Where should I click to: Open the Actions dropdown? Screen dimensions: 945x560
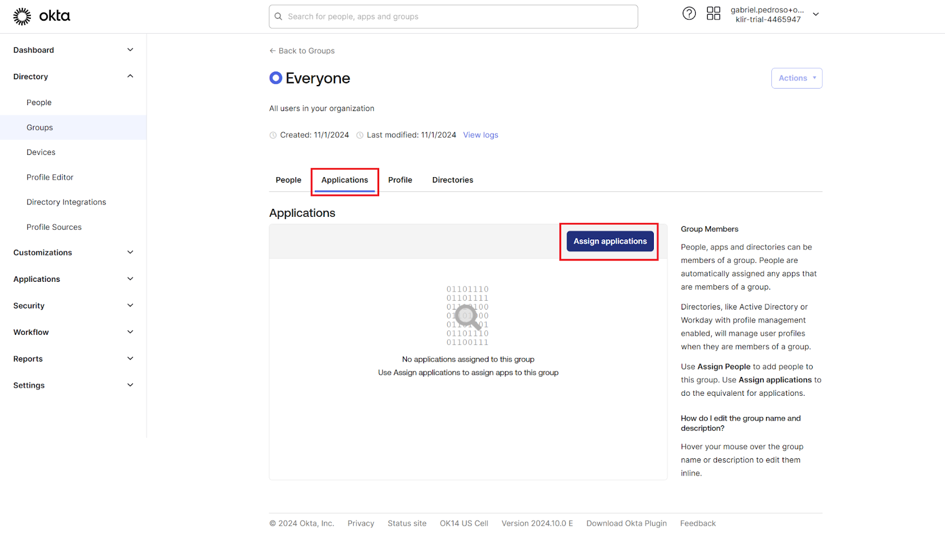tap(796, 78)
